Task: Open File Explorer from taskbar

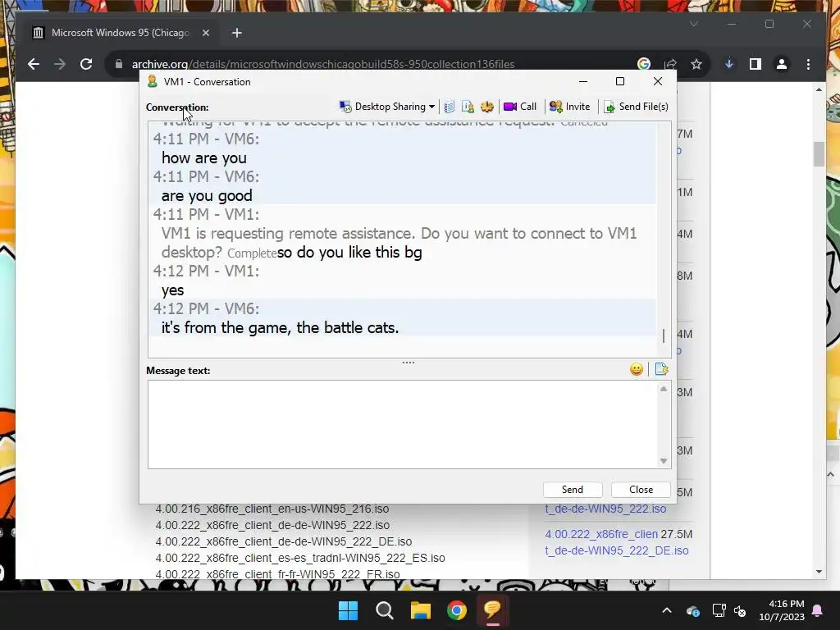Action: tap(421, 610)
